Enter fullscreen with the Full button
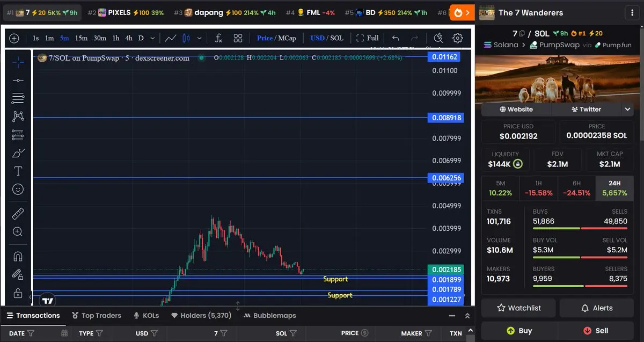Viewport: 644px width, 342px height. (x=368, y=38)
